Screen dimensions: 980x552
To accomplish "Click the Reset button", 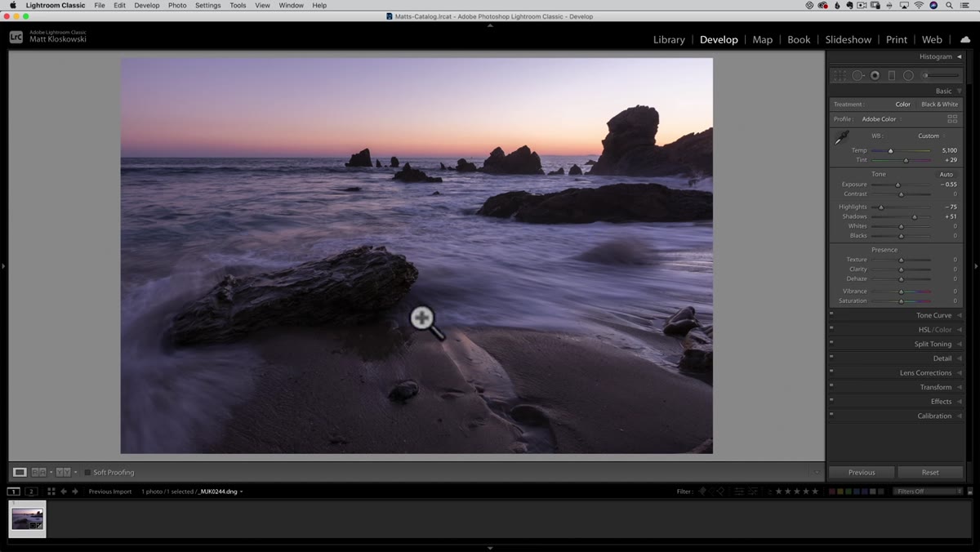I will (x=930, y=472).
